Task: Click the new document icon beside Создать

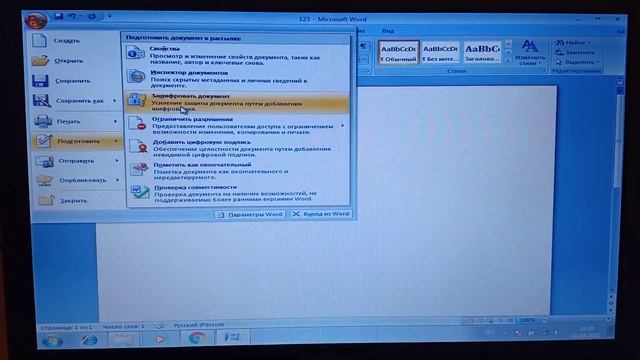Action: [x=40, y=40]
